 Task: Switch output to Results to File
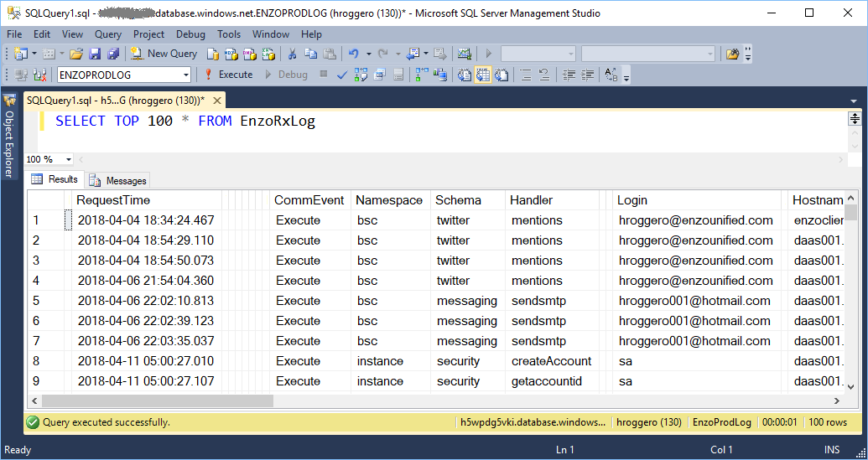coord(502,75)
